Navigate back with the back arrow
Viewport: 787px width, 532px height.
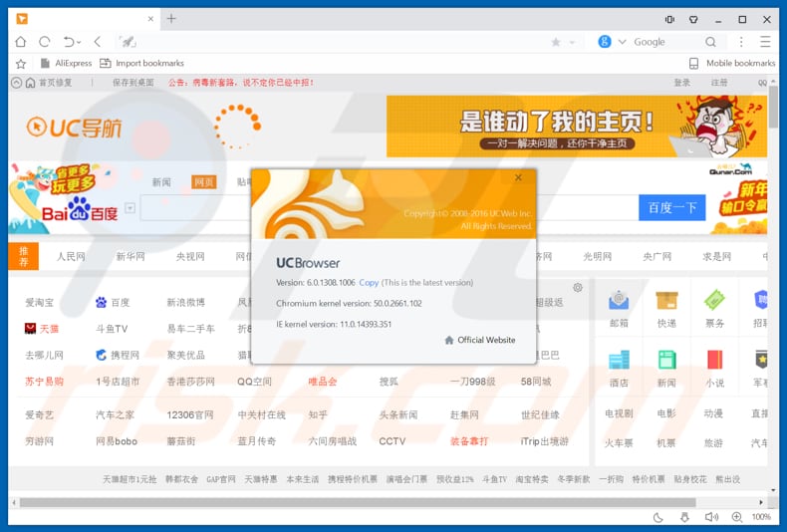tap(98, 42)
